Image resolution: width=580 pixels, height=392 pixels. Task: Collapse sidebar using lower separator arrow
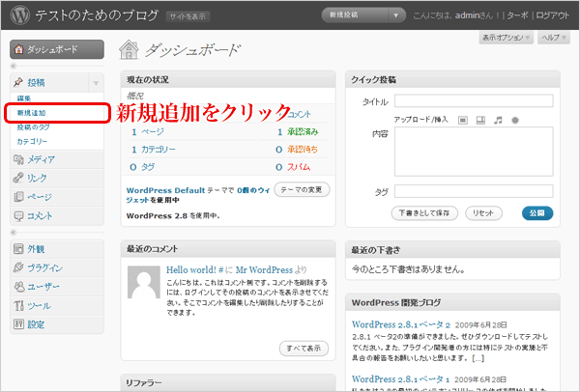14,232
